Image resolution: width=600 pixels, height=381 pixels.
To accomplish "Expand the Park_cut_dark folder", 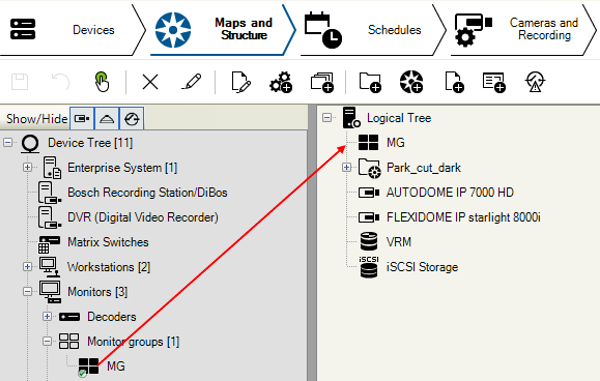I will pyautogui.click(x=346, y=168).
